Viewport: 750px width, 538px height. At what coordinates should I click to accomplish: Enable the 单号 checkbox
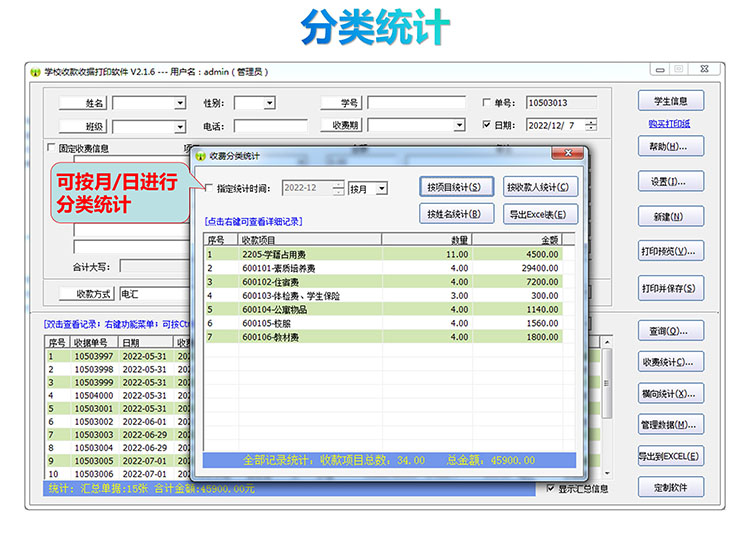coord(486,102)
